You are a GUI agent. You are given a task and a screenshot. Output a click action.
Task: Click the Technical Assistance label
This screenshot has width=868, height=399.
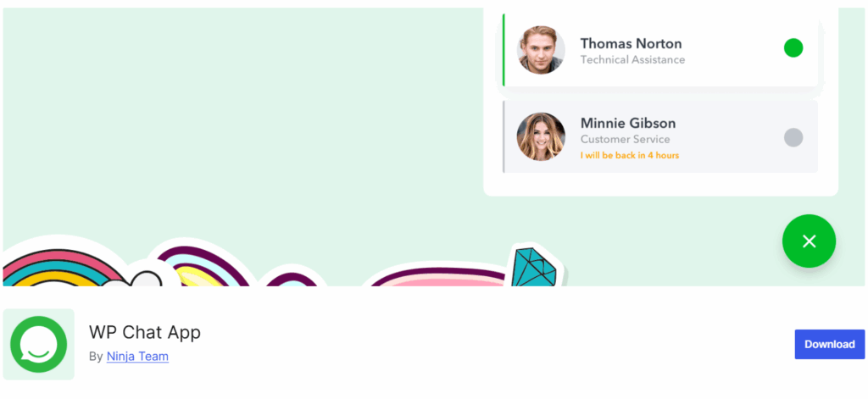click(x=632, y=60)
